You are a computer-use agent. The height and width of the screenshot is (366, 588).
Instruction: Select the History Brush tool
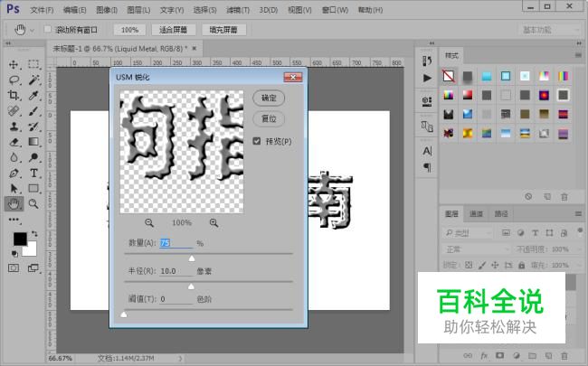(x=33, y=127)
